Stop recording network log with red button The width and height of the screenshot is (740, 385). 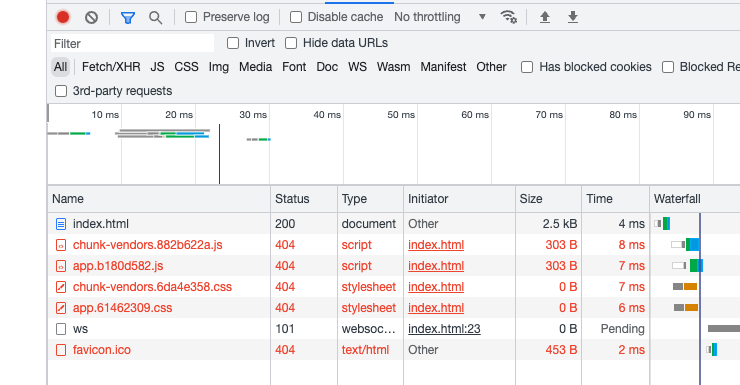click(63, 17)
